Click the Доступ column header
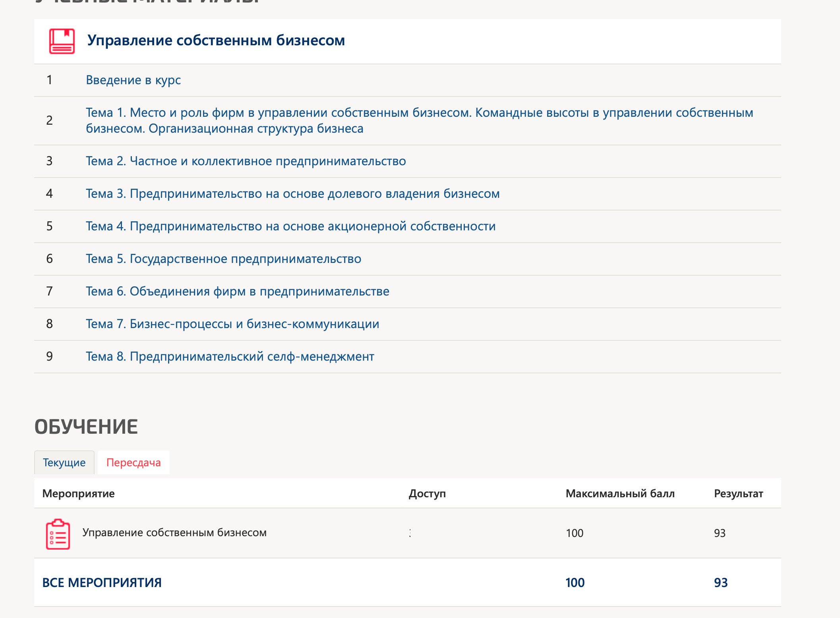 (427, 493)
